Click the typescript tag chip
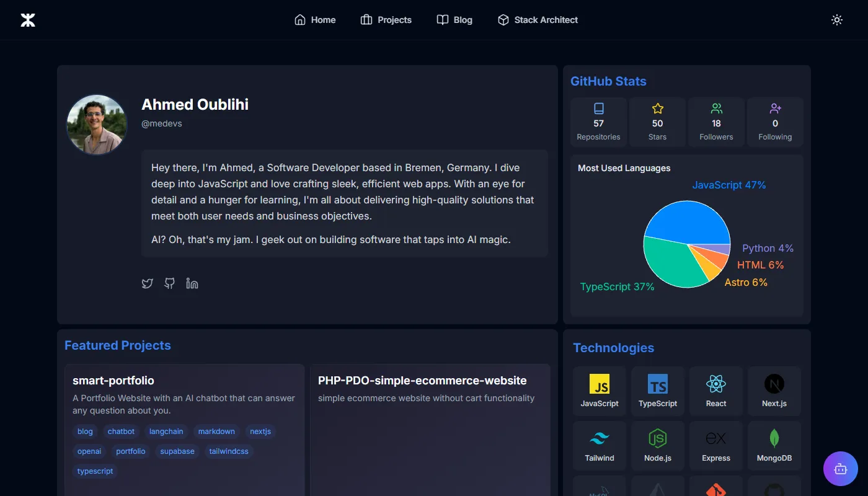The width and height of the screenshot is (868, 496). coord(95,471)
